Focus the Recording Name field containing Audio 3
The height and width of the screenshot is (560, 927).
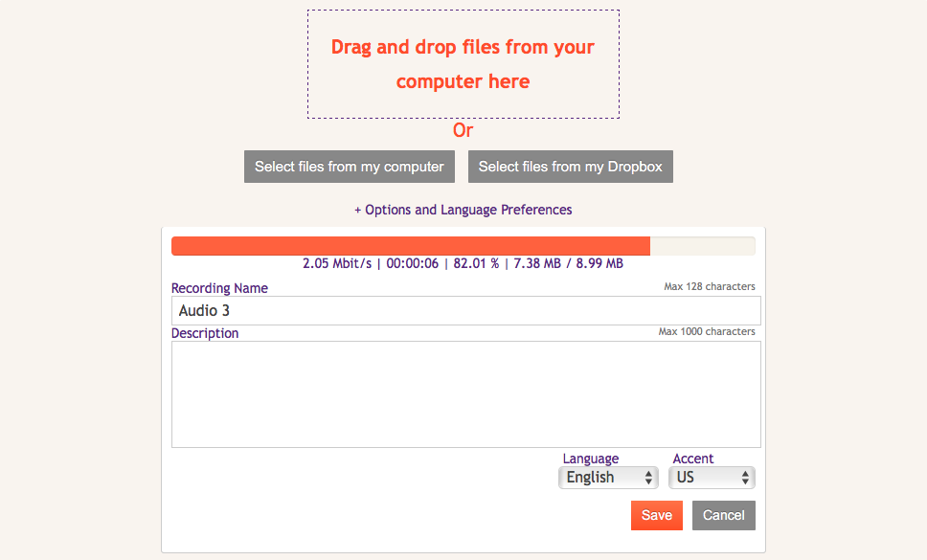(465, 311)
